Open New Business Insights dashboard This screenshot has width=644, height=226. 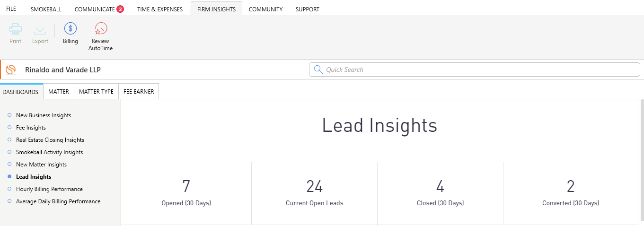click(x=44, y=115)
